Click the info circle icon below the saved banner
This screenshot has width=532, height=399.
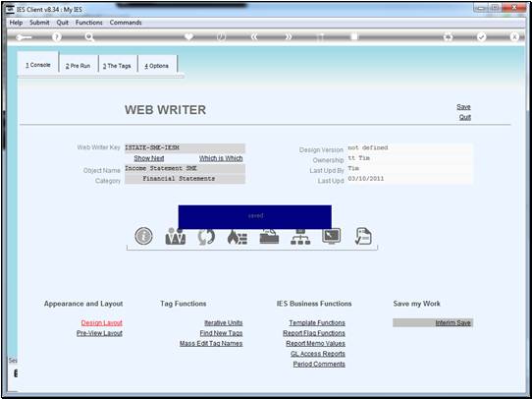coord(143,236)
